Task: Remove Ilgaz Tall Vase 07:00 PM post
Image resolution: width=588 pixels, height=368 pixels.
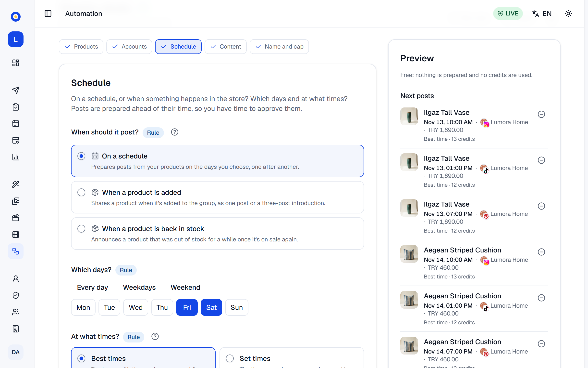Action: (x=541, y=206)
